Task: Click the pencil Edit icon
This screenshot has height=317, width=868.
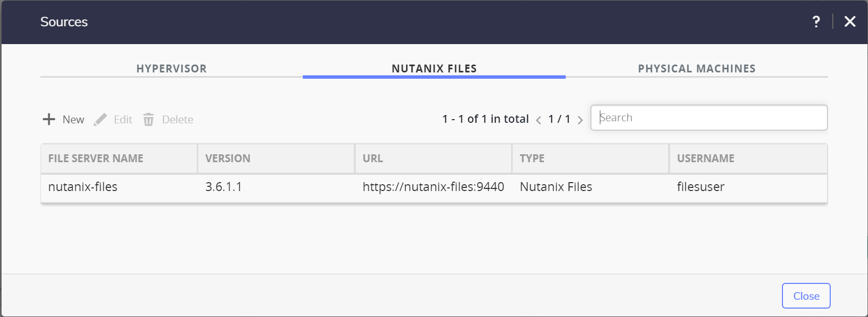Action: tap(100, 120)
